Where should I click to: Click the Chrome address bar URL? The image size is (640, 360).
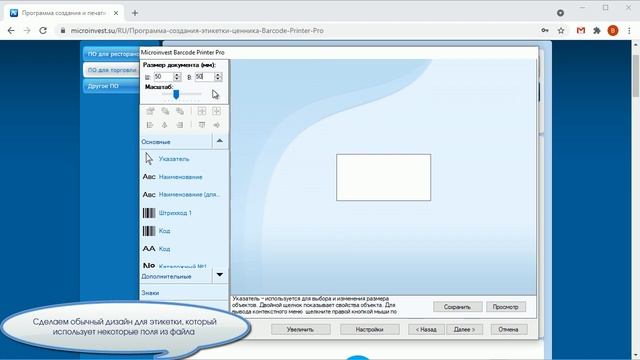[x=197, y=31]
